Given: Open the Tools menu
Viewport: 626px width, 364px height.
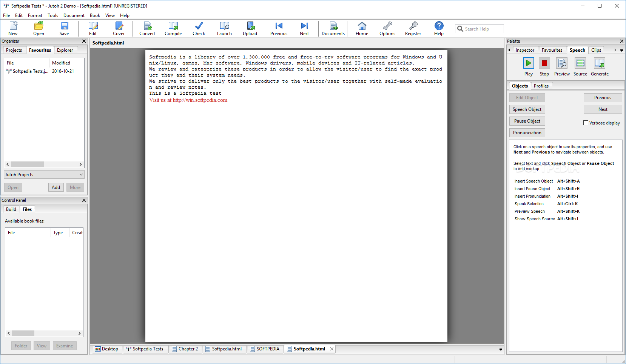Looking at the screenshot, I should click(53, 15).
